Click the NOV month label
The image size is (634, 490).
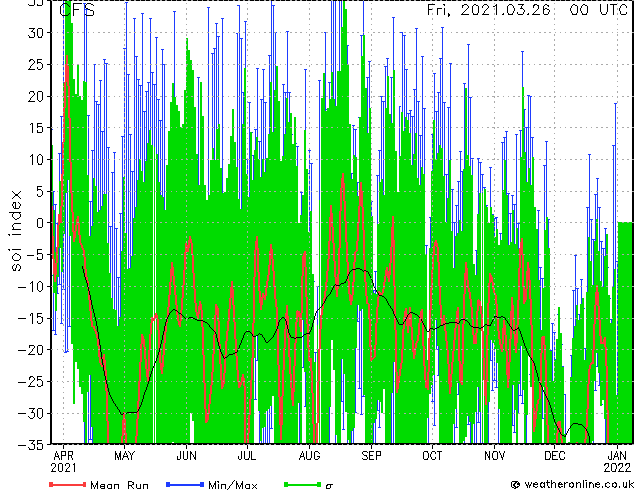click(495, 456)
